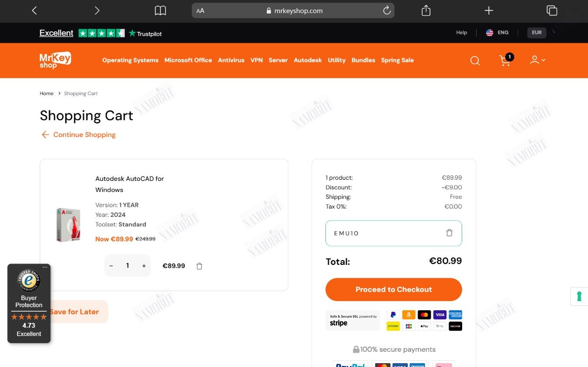This screenshot has width=588, height=367.
Task: Decrease quantity with the minus button
Action: tap(111, 266)
